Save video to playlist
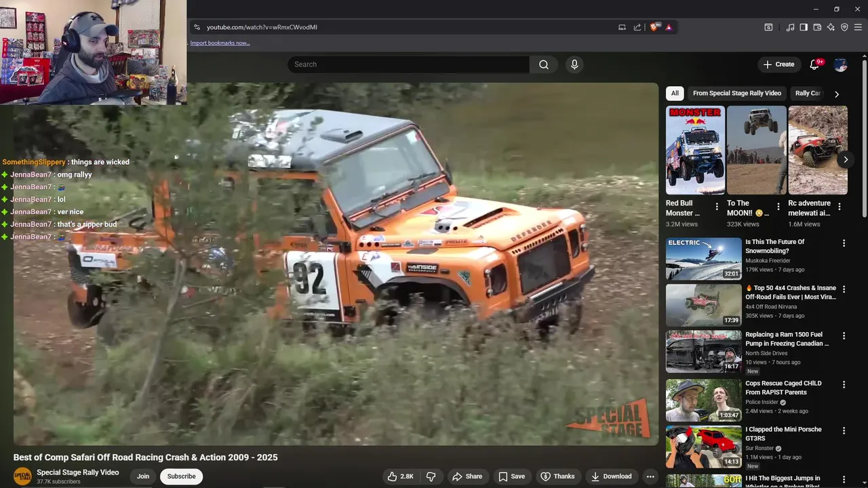This screenshot has width=868, height=488. click(x=511, y=476)
